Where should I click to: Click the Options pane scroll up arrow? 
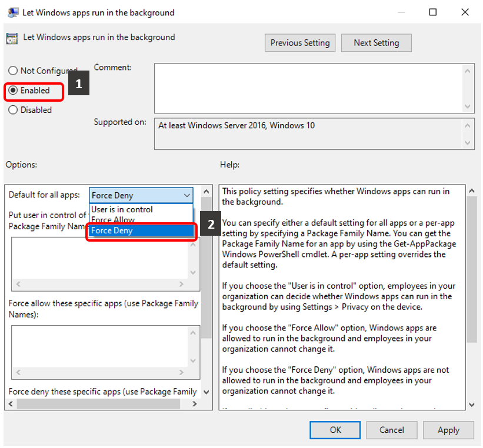click(x=206, y=192)
